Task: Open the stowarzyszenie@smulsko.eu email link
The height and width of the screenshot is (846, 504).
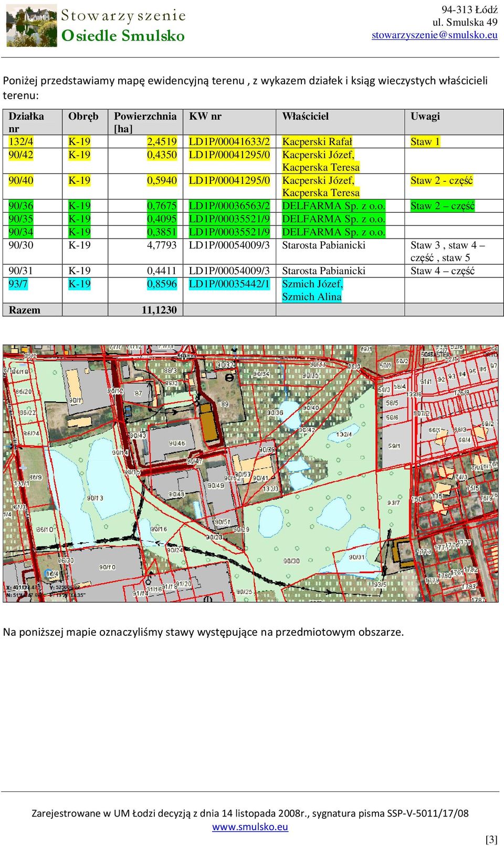Action: pos(434,35)
